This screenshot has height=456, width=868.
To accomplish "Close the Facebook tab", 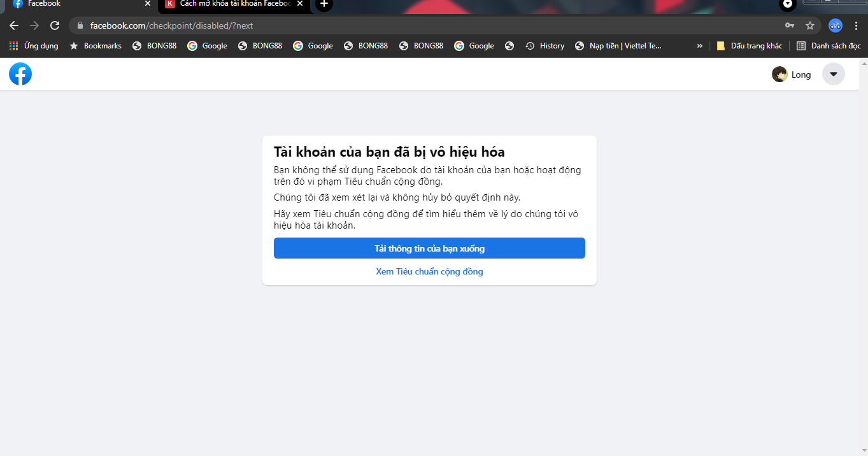I will click(148, 4).
